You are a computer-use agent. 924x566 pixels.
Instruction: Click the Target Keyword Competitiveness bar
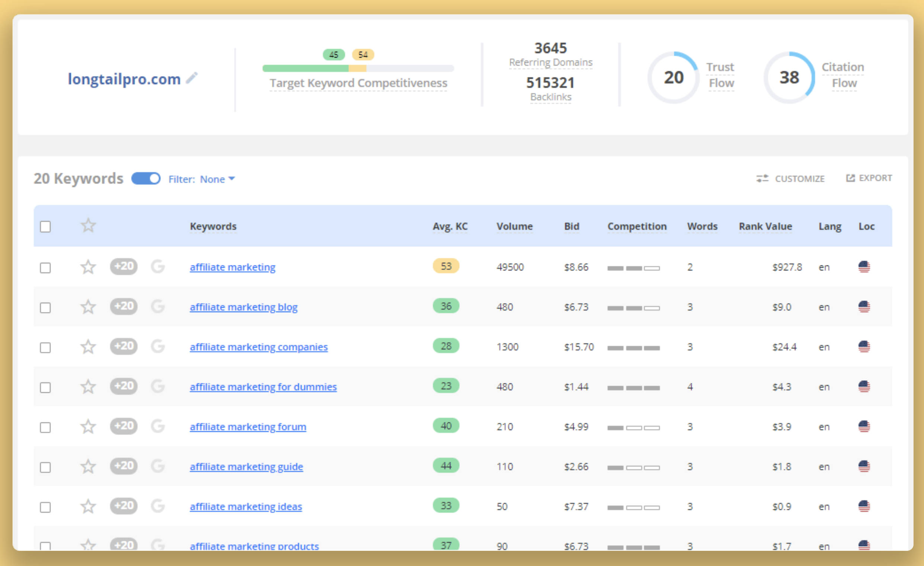pos(358,68)
